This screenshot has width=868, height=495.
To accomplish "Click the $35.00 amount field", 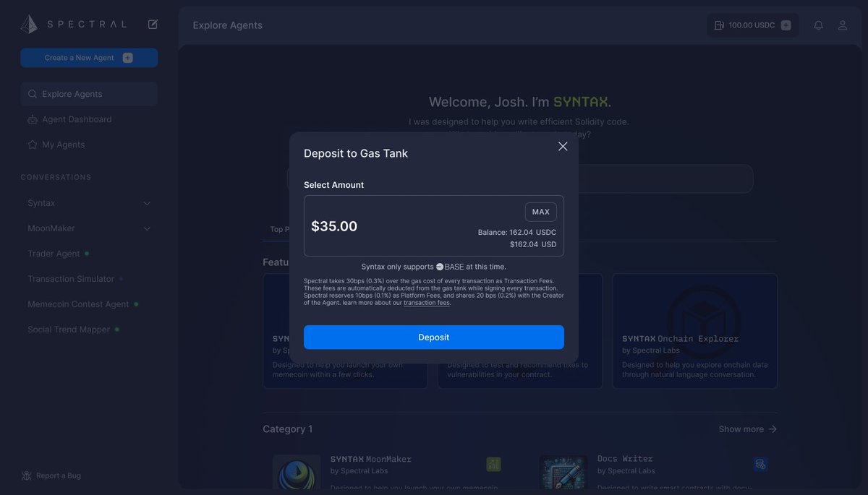I will click(434, 225).
